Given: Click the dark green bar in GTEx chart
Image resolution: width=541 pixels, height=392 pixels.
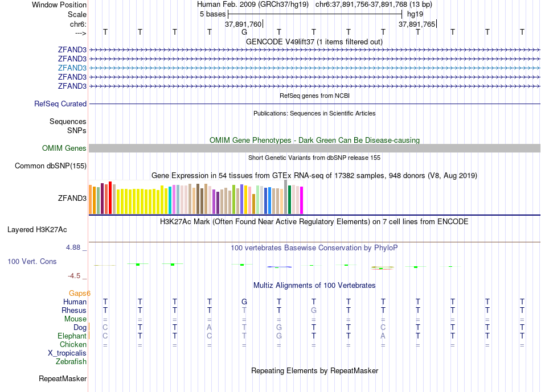Looking at the screenshot, I should (289, 200).
